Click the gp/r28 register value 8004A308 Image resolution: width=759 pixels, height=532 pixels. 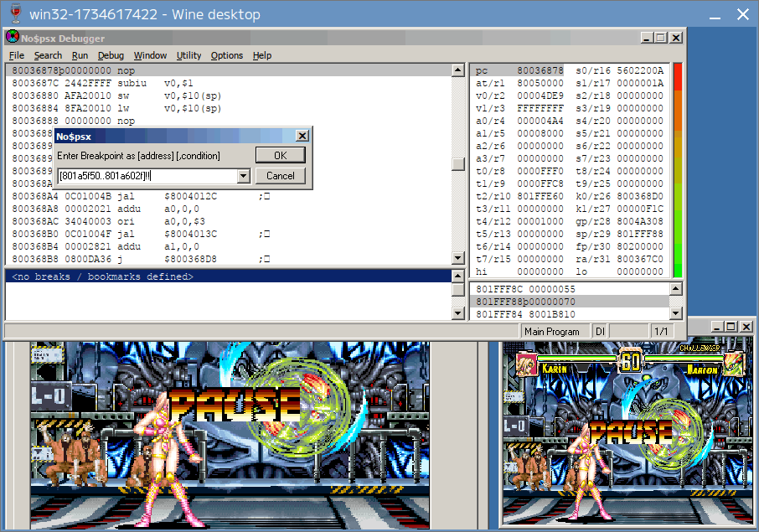(640, 221)
